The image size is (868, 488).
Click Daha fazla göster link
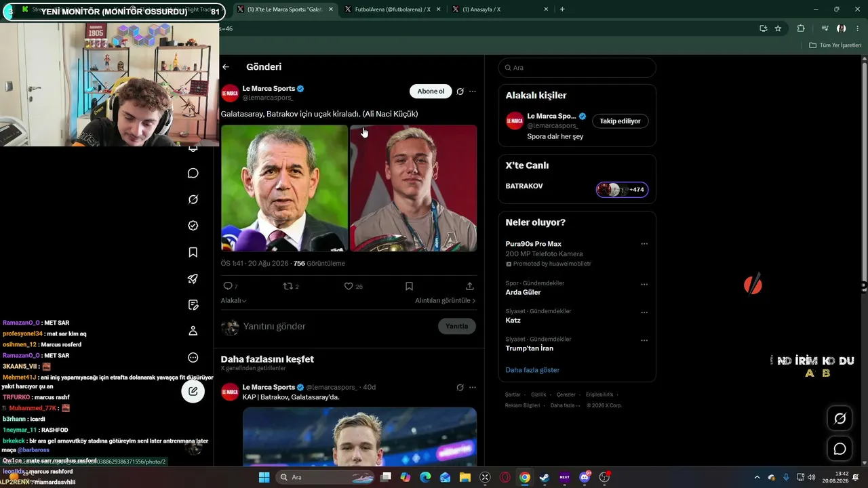(x=532, y=370)
